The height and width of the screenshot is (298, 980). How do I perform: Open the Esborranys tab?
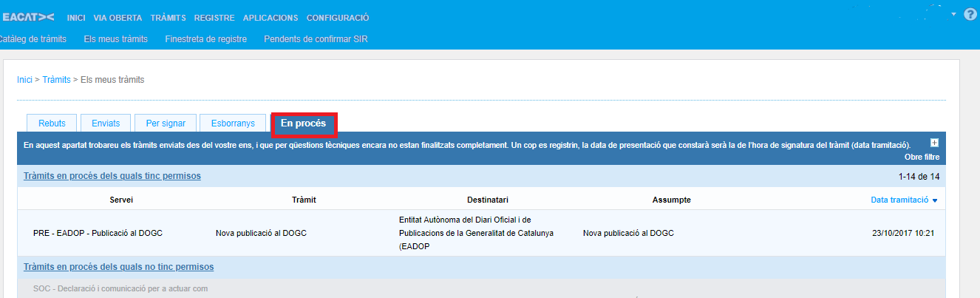(x=233, y=123)
